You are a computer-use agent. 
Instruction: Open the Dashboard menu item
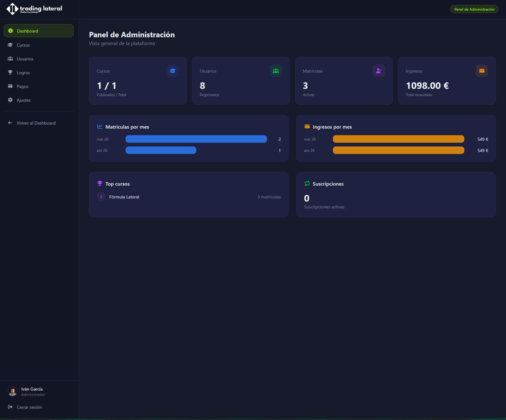39,31
